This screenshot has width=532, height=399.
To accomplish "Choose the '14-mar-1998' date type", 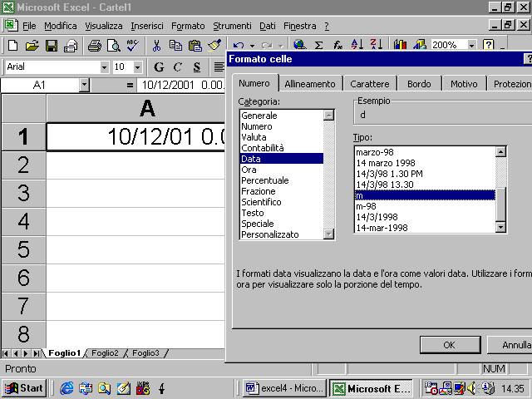I will [x=425, y=228].
